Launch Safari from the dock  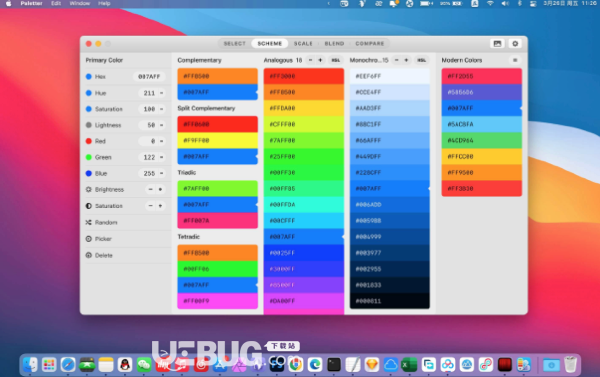pos(68,364)
